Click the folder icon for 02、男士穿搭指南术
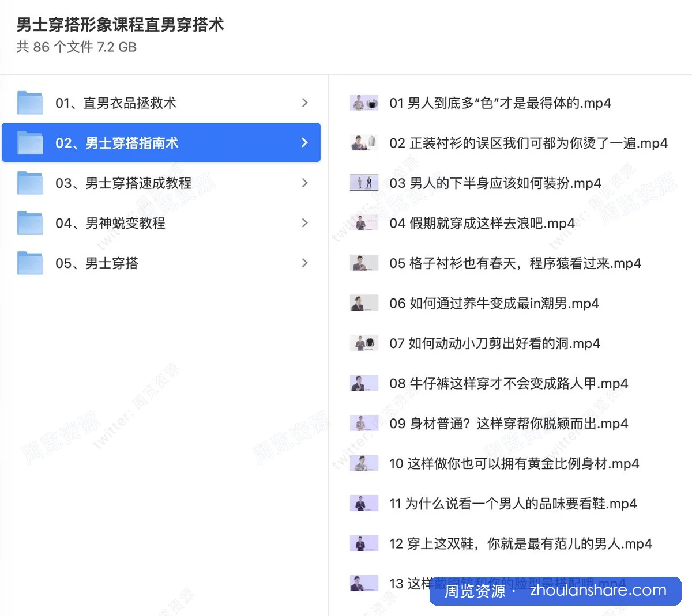The image size is (692, 616). pyautogui.click(x=30, y=143)
